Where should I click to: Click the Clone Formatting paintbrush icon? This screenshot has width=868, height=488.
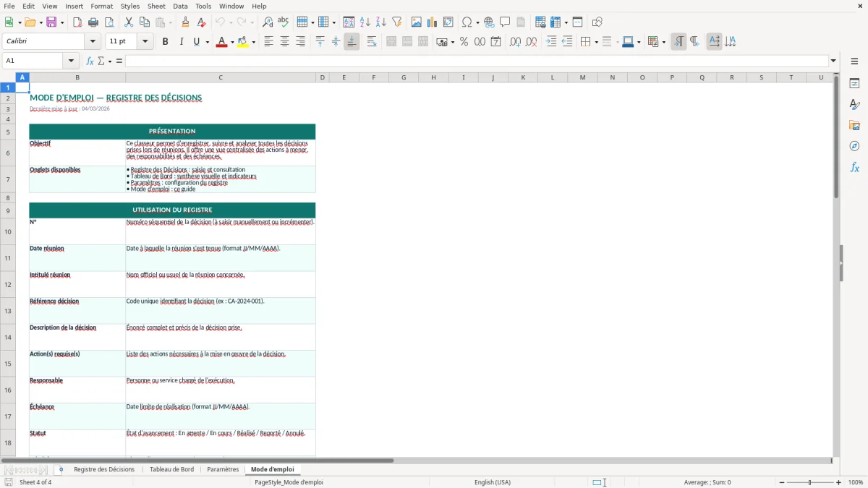coord(185,22)
